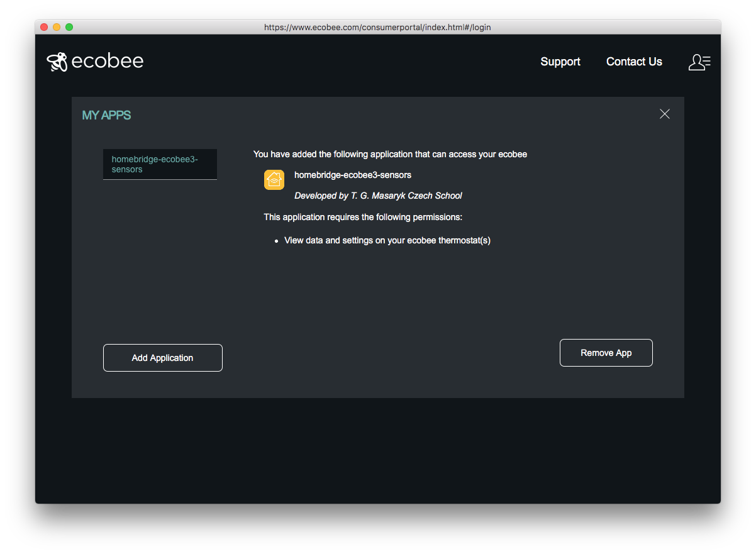Select homebridge-ecobee3-sensors in the apps list
The height and width of the screenshot is (554, 756).
coord(160,164)
